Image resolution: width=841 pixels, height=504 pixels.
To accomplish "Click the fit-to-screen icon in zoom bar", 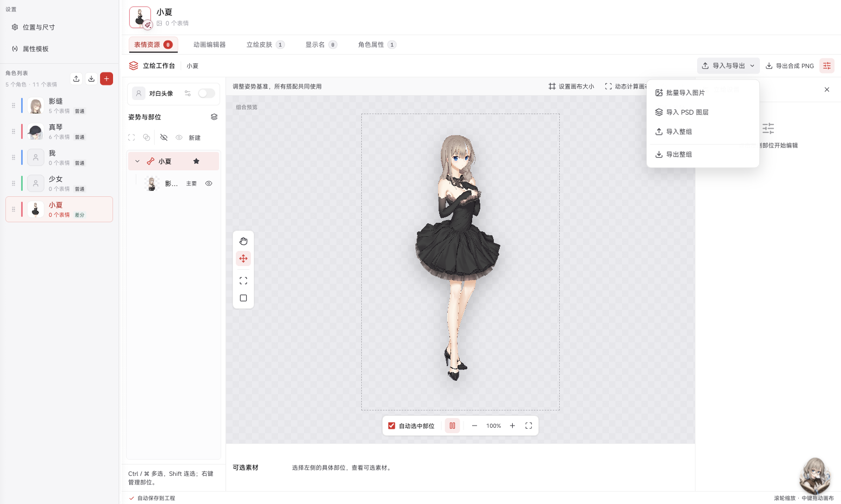I will click(x=528, y=426).
